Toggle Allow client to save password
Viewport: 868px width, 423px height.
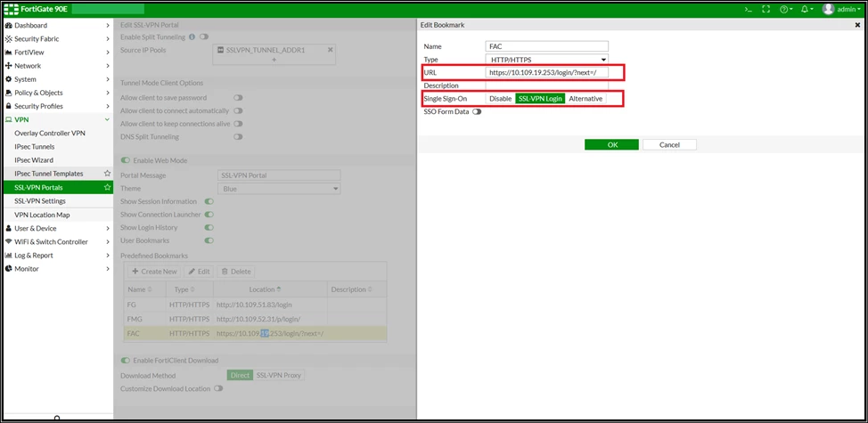[x=238, y=98]
